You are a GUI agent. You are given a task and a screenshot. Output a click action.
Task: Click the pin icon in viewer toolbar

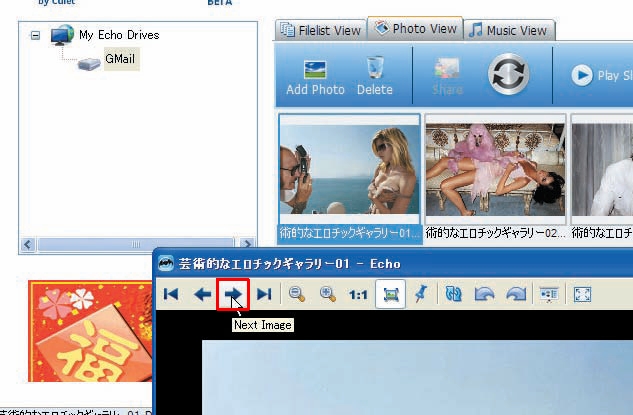pyautogui.click(x=421, y=294)
